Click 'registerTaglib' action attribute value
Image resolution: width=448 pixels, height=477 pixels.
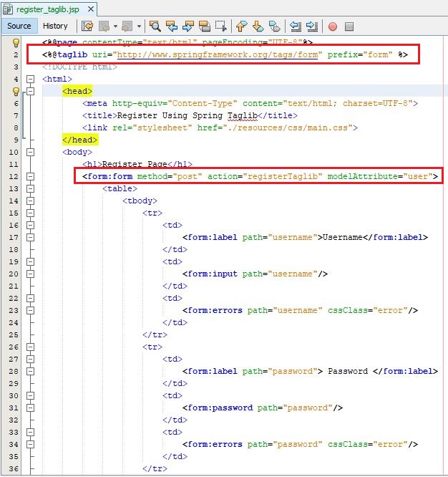[283, 176]
